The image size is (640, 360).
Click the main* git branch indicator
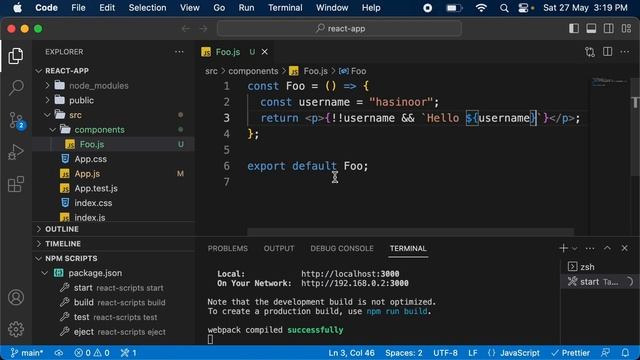pos(27,353)
